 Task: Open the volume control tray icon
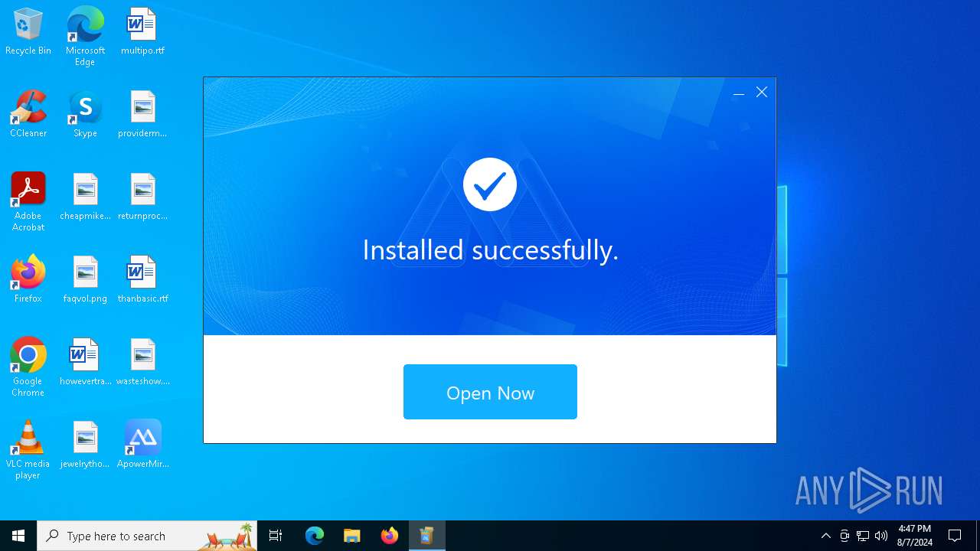(881, 536)
